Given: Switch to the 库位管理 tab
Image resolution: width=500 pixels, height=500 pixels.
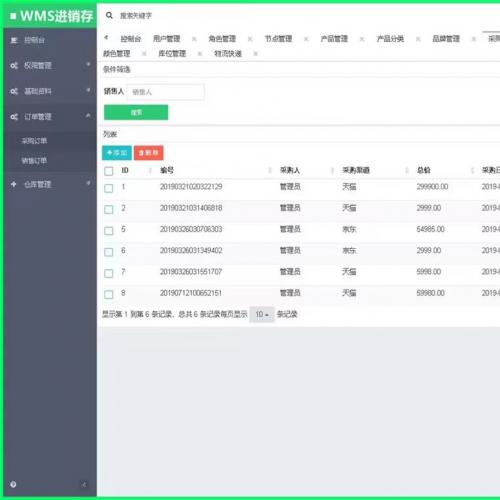Looking at the screenshot, I should (172, 54).
